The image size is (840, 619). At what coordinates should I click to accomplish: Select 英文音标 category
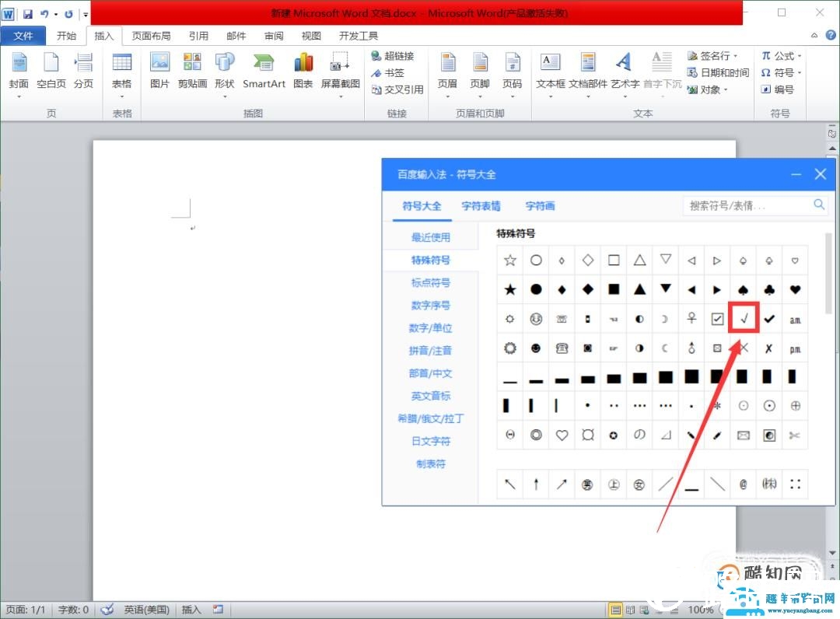coord(431,396)
